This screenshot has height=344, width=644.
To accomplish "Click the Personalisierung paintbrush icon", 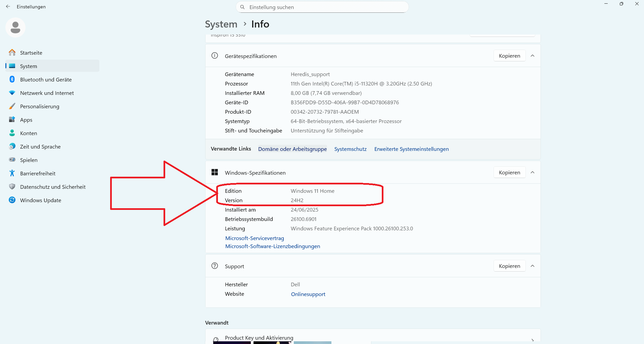I will [x=12, y=106].
